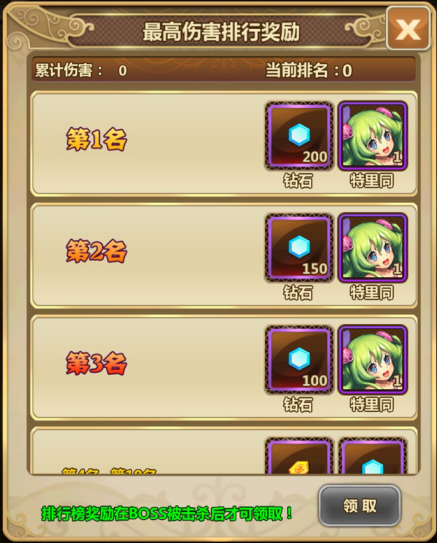The width and height of the screenshot is (437, 543).
Task: Click the 领取 claim button
Action: coord(359,506)
